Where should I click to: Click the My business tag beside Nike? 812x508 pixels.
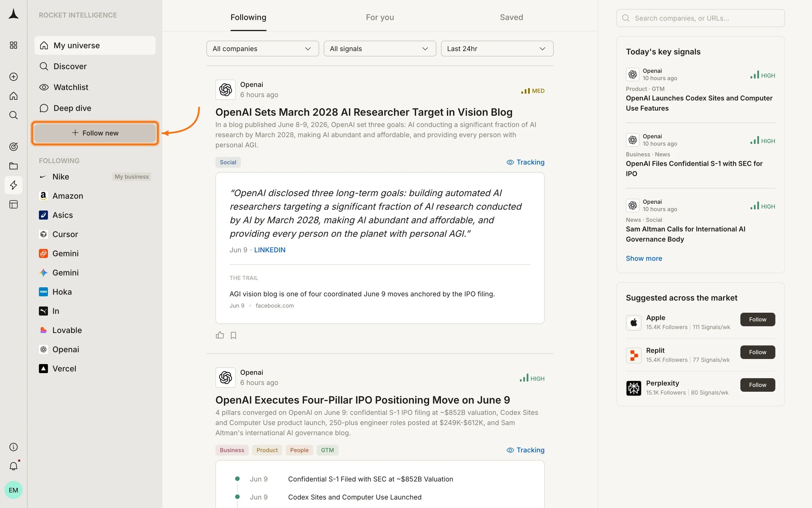pyautogui.click(x=132, y=177)
